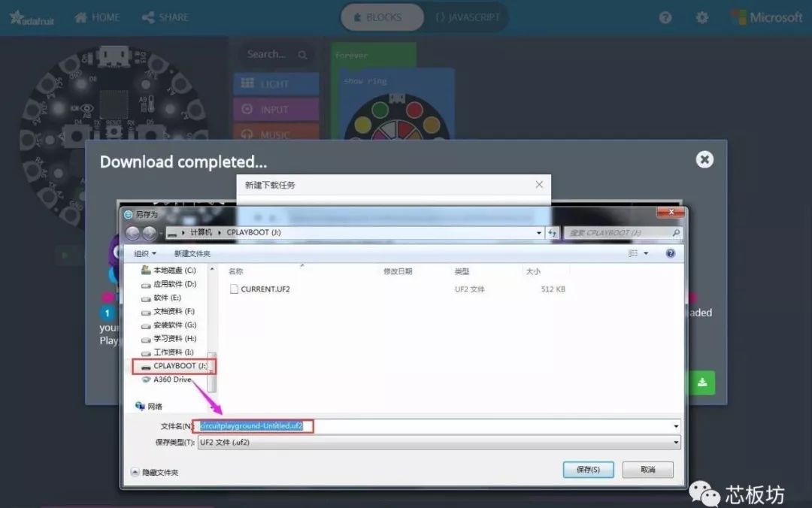This screenshot has width=812, height=508.
Task: Click the 保存(S) button
Action: (x=588, y=470)
